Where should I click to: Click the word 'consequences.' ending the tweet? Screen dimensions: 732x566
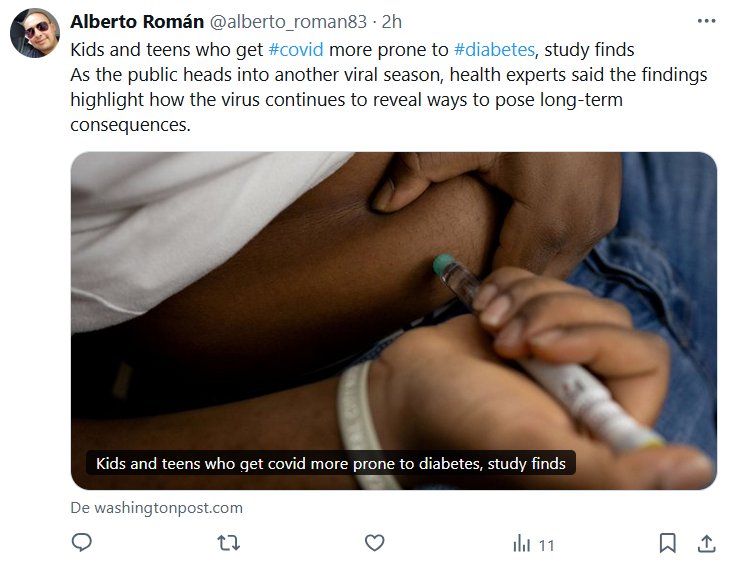(130, 126)
